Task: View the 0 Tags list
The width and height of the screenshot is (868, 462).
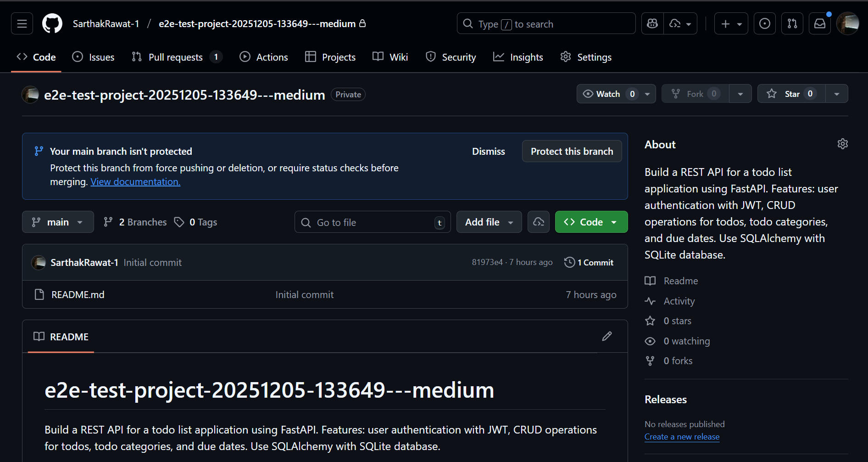Action: point(196,222)
